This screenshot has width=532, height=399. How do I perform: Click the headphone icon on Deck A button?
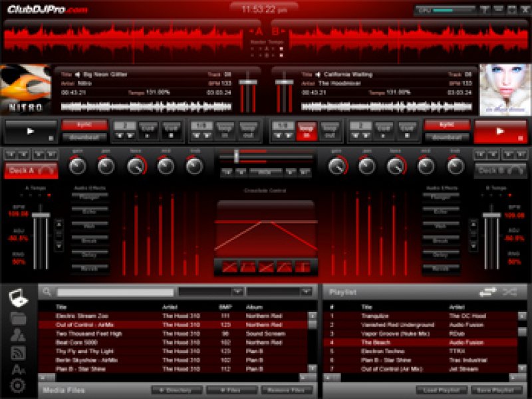tap(45, 170)
